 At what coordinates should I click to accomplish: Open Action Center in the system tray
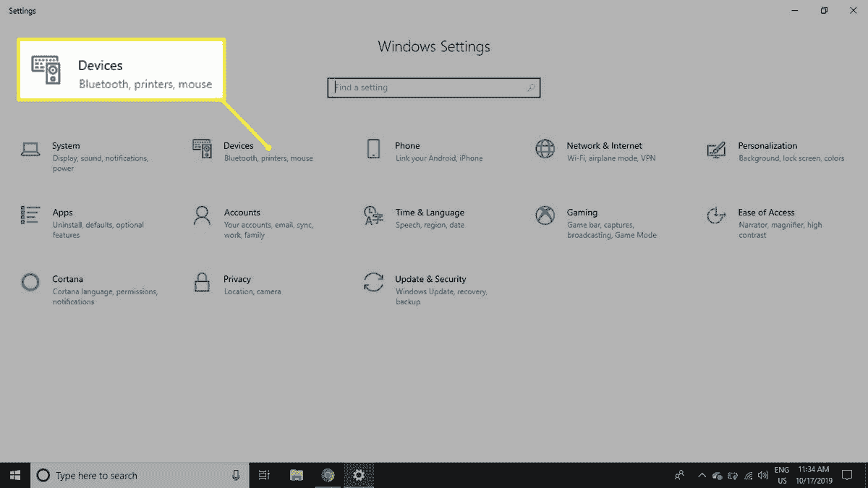848,475
